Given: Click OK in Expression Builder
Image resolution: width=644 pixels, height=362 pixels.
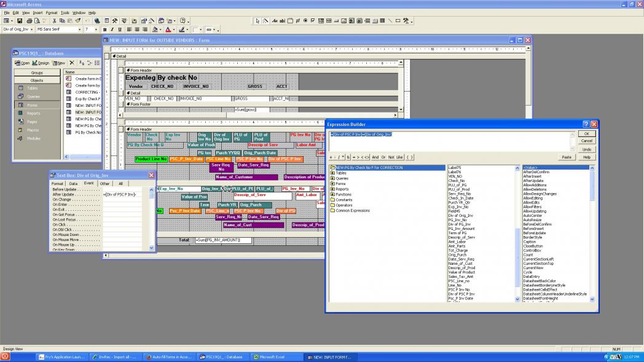Looking at the screenshot, I should [586, 133].
